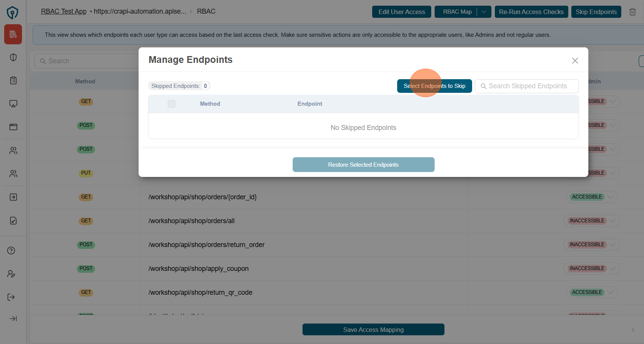Click the red library books sidebar icon
The height and width of the screenshot is (344, 644).
[x=13, y=34]
